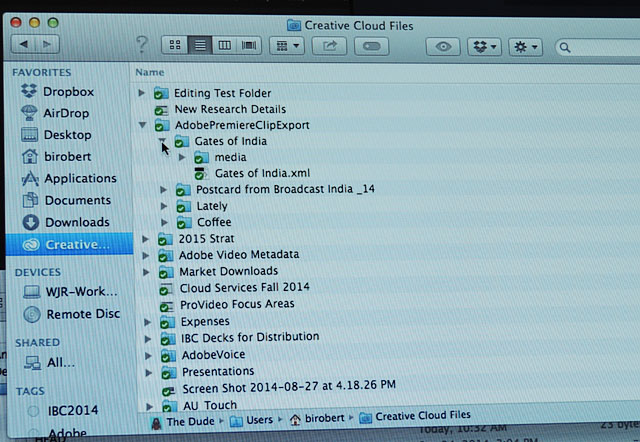
Task: Go forward with the right arrow button
Action: (x=47, y=44)
